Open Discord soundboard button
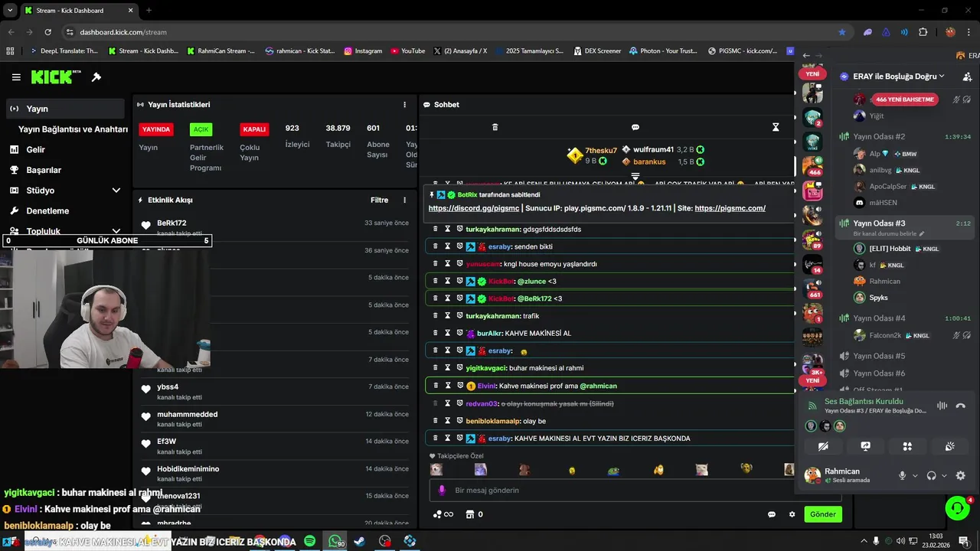The image size is (980, 551). pos(949,446)
